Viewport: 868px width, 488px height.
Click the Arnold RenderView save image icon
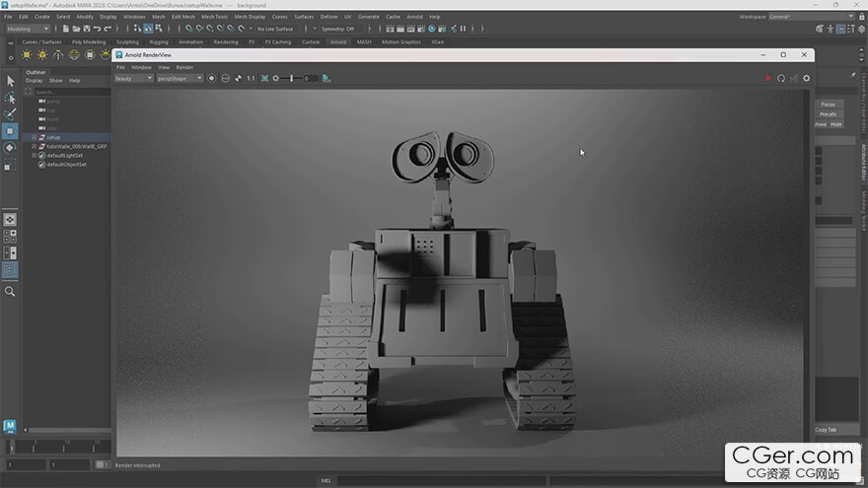(x=326, y=79)
